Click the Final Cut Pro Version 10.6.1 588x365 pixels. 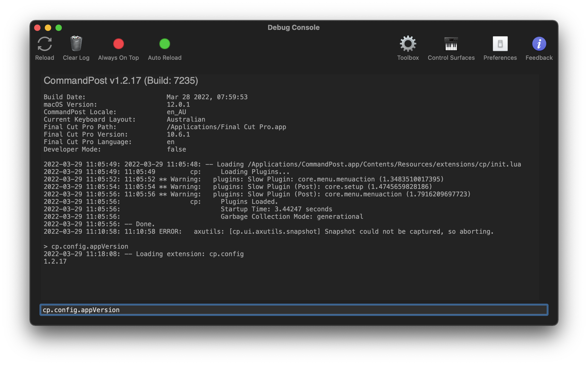pos(178,134)
